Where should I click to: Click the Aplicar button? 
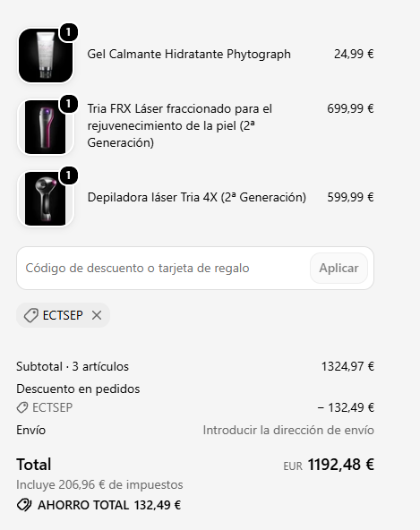[339, 268]
